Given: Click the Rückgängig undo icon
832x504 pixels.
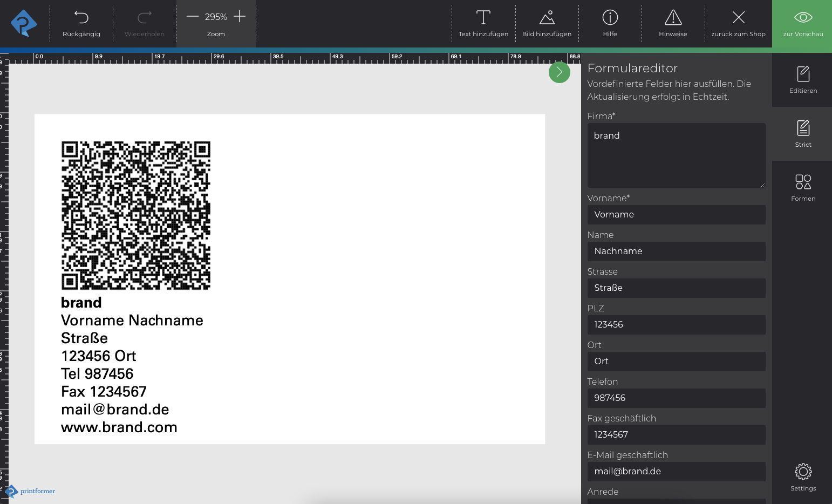Looking at the screenshot, I should (81, 18).
